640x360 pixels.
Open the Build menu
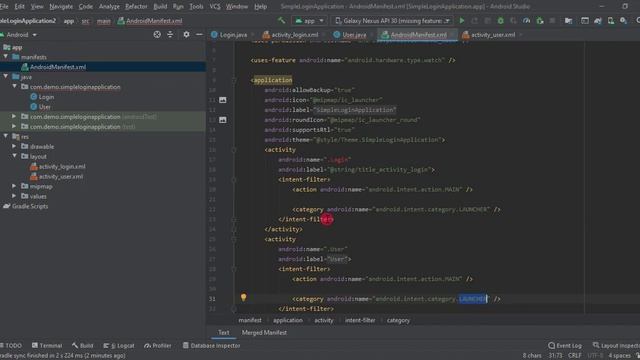coord(160,7)
